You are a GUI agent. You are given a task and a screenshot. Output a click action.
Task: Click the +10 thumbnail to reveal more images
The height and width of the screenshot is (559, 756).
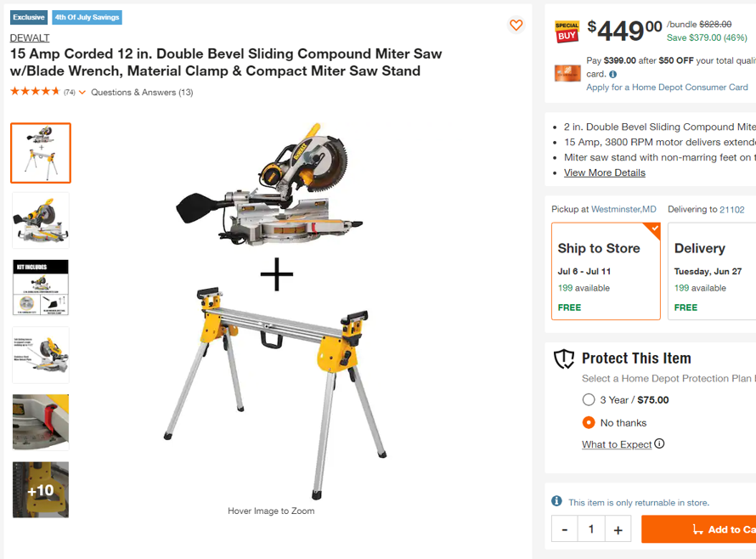tap(40, 489)
